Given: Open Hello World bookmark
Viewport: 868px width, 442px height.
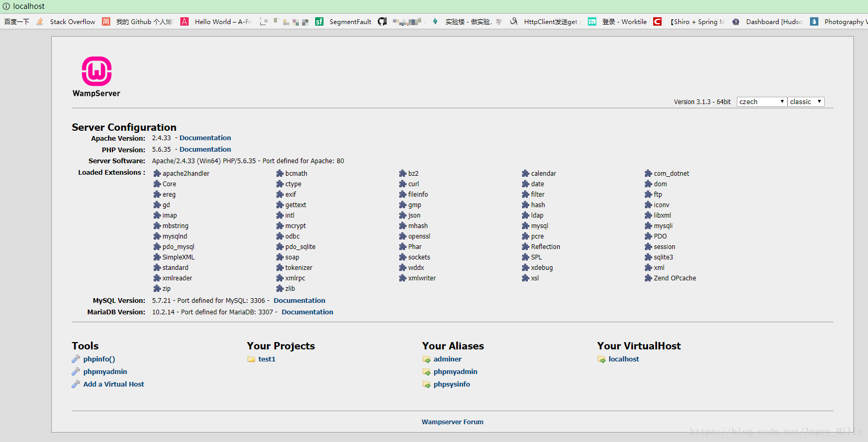Looking at the screenshot, I should pyautogui.click(x=216, y=21).
